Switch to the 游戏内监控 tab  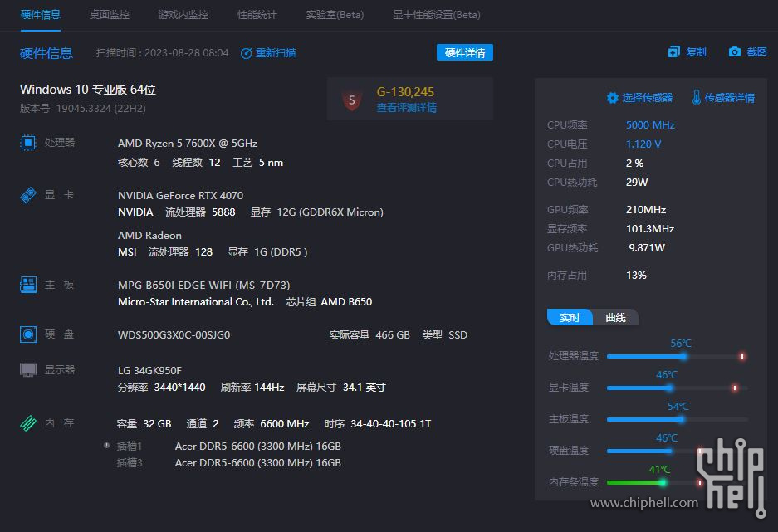183,15
